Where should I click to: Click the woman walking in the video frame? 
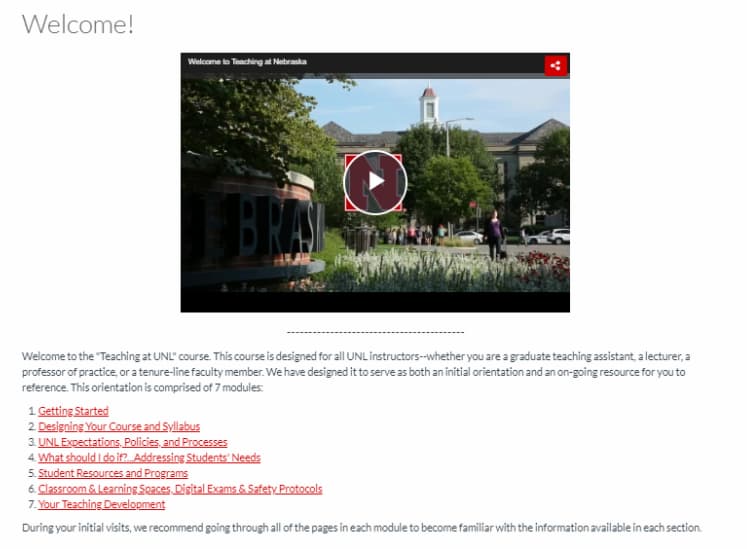[x=495, y=234]
